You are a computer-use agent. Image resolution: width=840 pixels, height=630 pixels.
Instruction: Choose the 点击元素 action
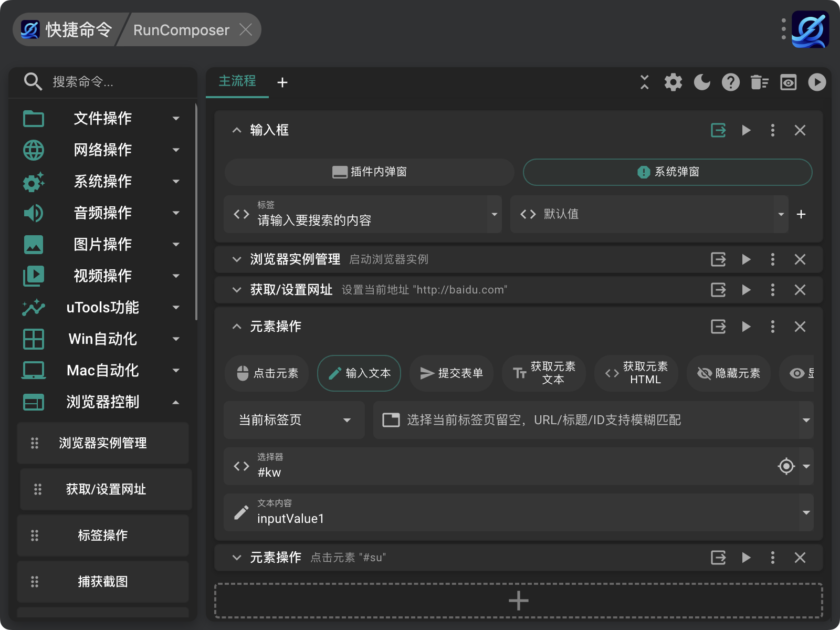click(x=267, y=373)
